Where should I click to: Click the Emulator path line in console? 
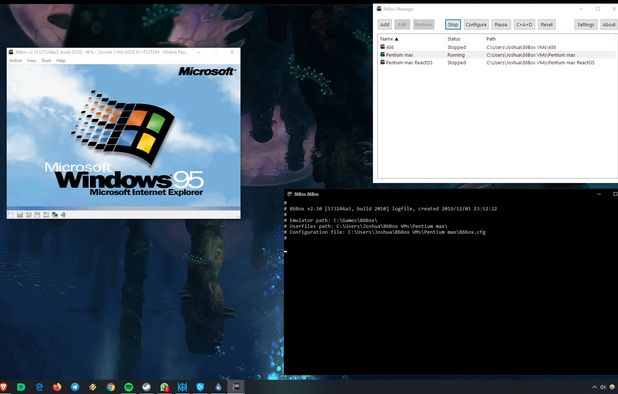(333, 220)
